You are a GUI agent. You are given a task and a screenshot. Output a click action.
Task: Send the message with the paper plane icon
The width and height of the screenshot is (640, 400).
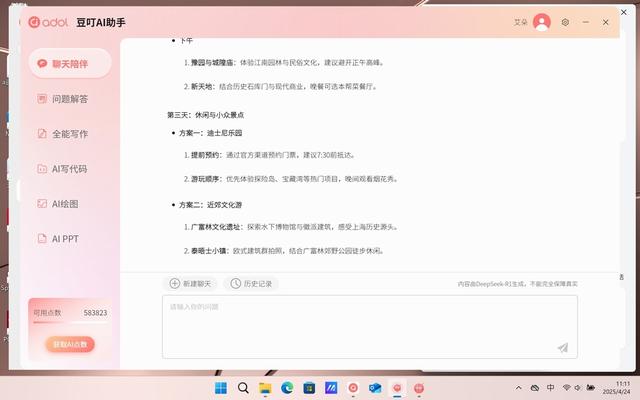tap(563, 347)
